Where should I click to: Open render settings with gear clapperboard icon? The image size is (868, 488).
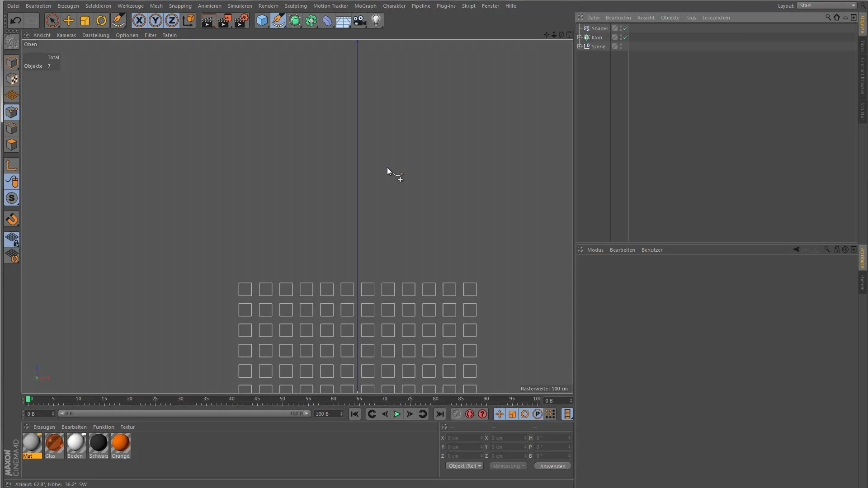[241, 20]
